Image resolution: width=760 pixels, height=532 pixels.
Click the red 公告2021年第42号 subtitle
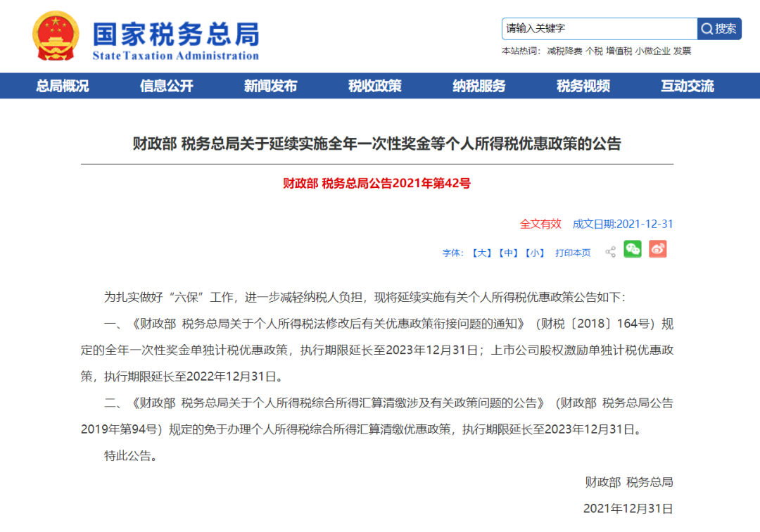pyautogui.click(x=377, y=183)
